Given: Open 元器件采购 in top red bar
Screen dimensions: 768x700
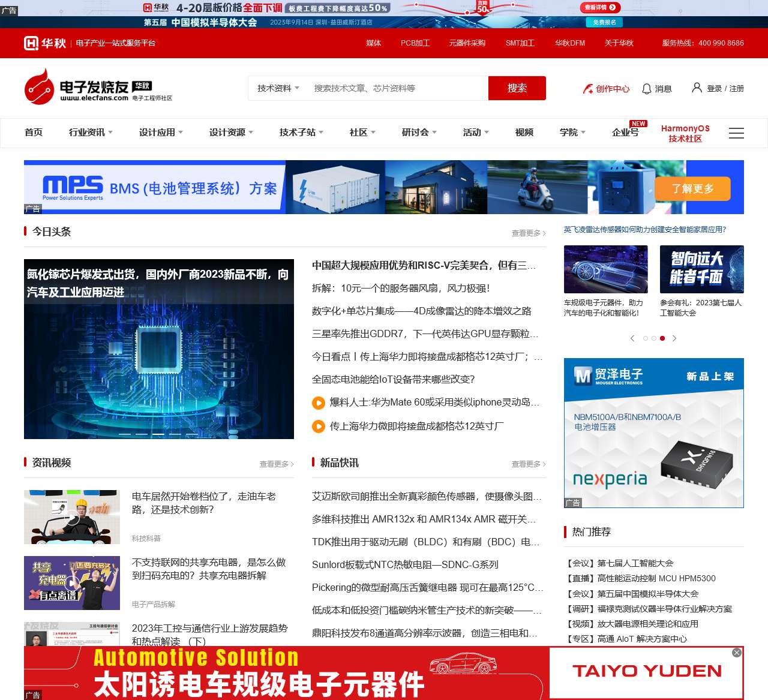Looking at the screenshot, I should 467,43.
